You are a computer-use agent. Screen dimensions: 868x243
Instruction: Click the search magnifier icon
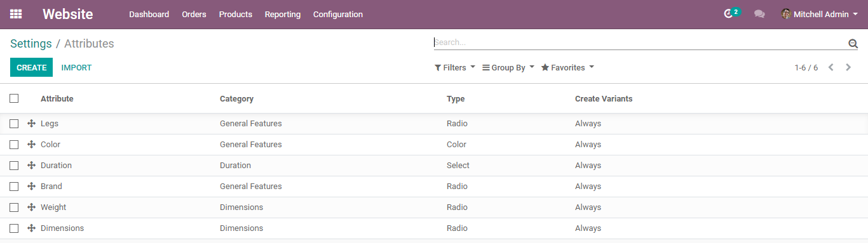coord(853,43)
